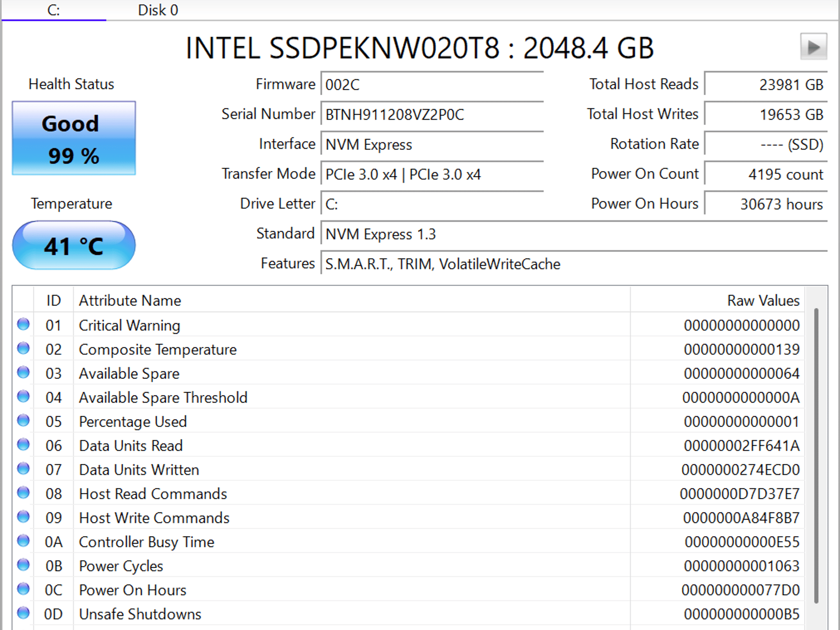This screenshot has height=630, width=840.
Task: Click raw value 0000000000000A
Action: [741, 397]
